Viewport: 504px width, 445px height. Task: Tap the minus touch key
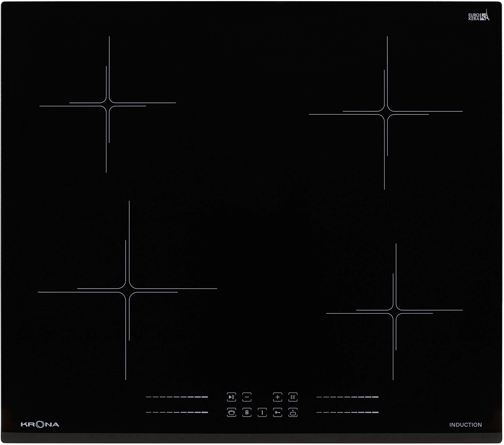point(247,397)
